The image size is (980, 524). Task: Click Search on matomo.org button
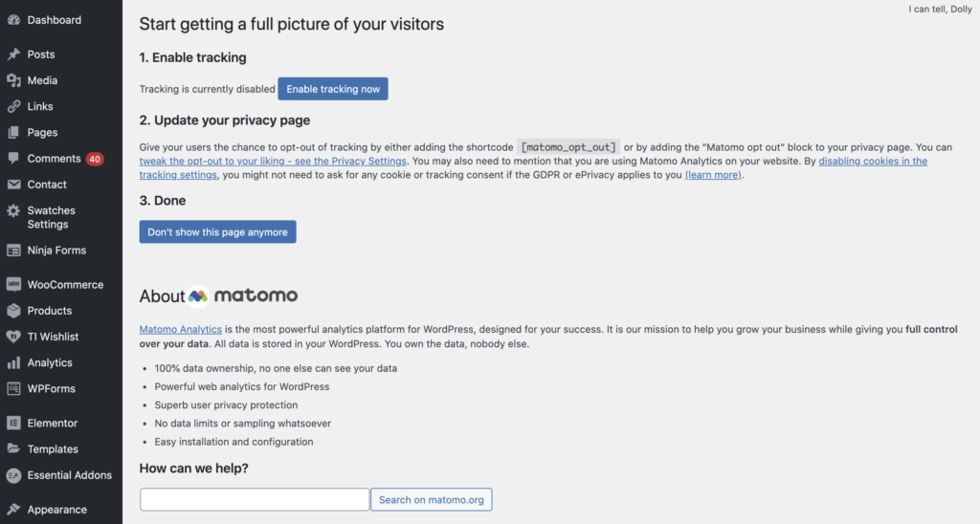point(432,500)
